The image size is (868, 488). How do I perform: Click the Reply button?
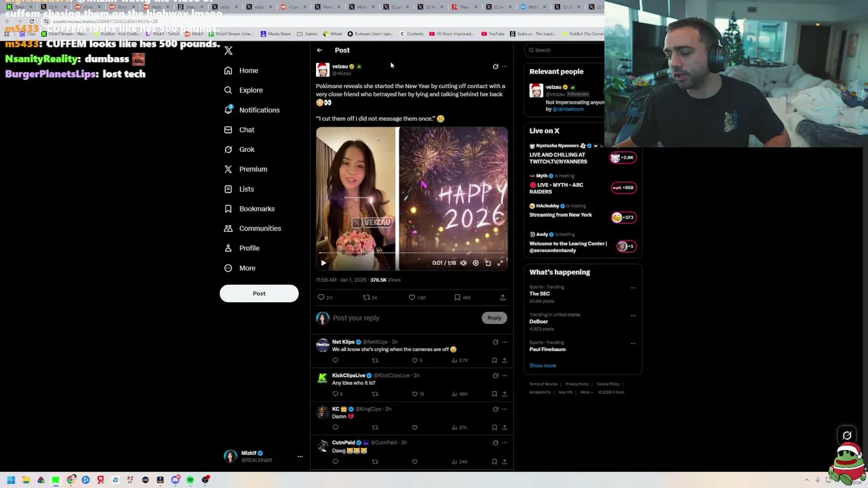pyautogui.click(x=494, y=318)
